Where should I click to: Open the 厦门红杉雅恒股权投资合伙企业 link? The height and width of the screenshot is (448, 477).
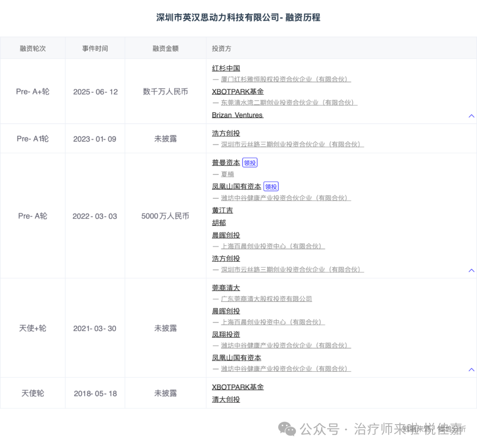(284, 80)
